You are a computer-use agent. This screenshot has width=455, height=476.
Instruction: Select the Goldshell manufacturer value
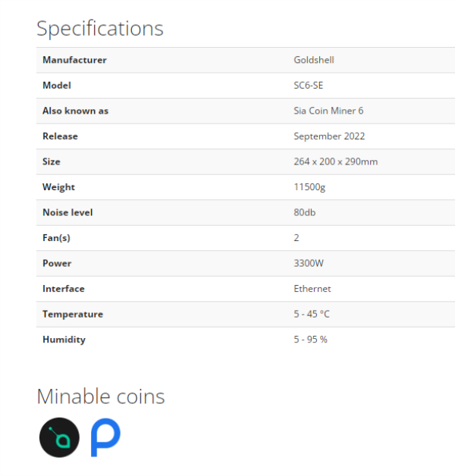[x=314, y=60]
